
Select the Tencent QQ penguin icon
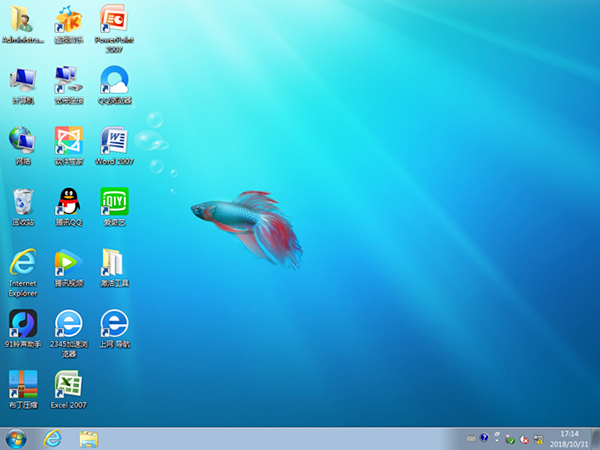click(x=68, y=201)
